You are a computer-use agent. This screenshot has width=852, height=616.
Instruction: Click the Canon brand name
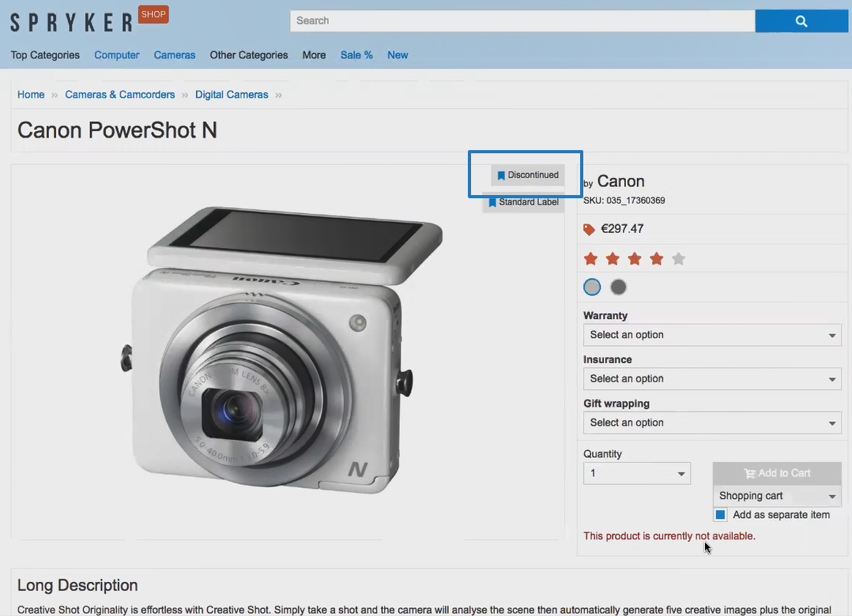620,182
